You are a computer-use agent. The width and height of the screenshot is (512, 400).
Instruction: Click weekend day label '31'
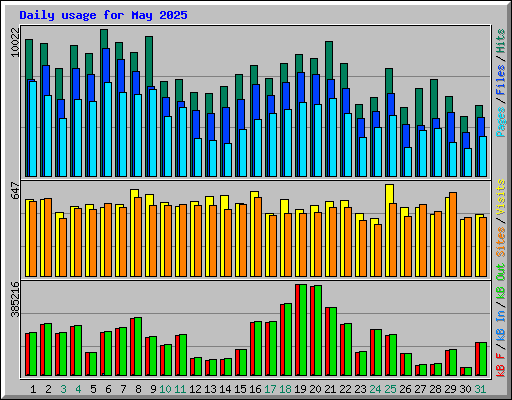[x=480, y=389]
